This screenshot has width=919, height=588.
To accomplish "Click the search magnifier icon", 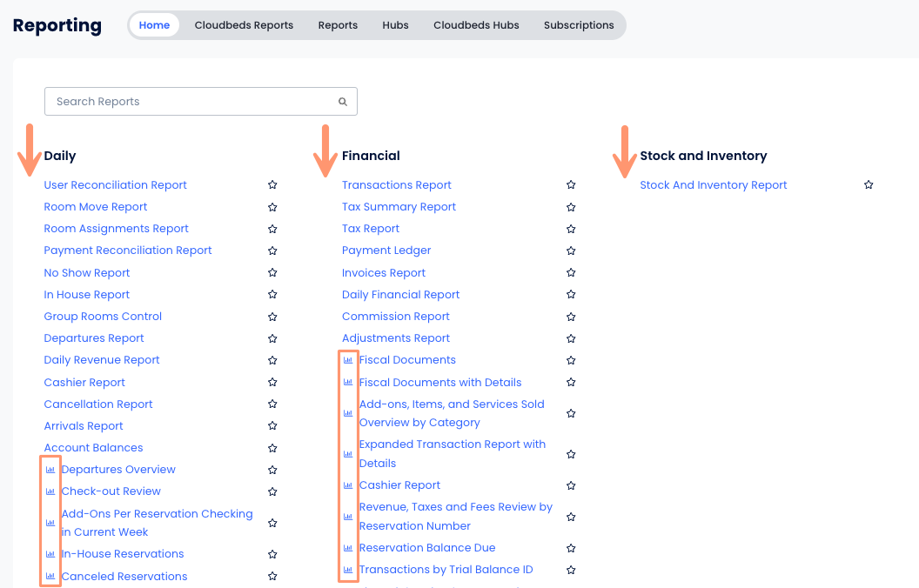I will pos(343,102).
